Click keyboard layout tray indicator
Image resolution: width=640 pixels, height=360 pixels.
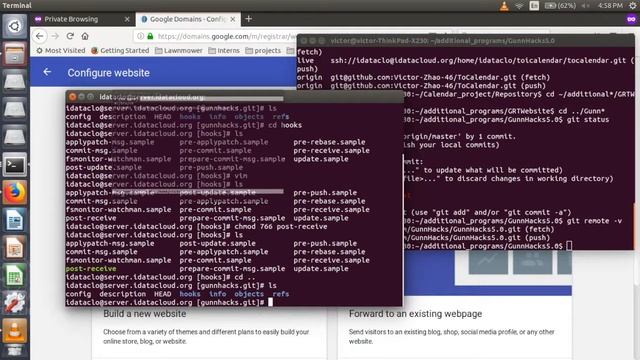click(534, 6)
